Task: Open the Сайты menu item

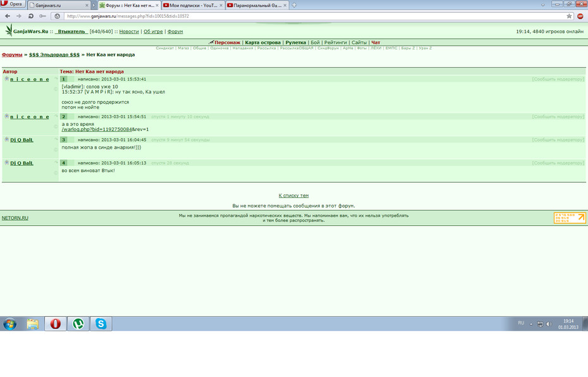Action: (x=359, y=42)
